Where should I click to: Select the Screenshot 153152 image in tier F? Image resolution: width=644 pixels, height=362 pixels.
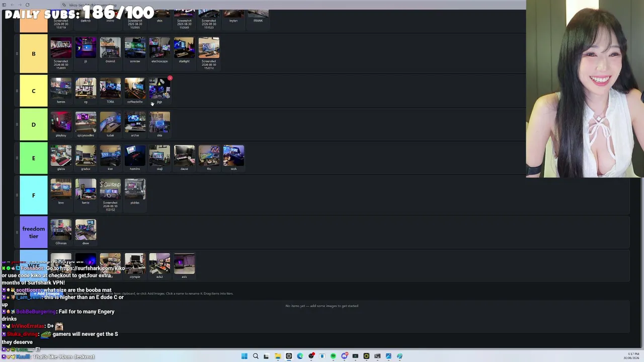point(110,189)
